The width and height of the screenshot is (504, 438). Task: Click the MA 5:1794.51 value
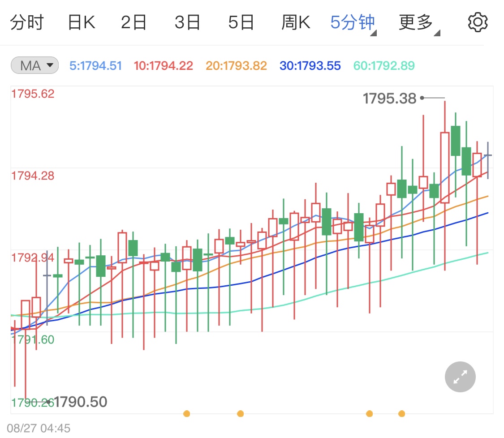(96, 65)
